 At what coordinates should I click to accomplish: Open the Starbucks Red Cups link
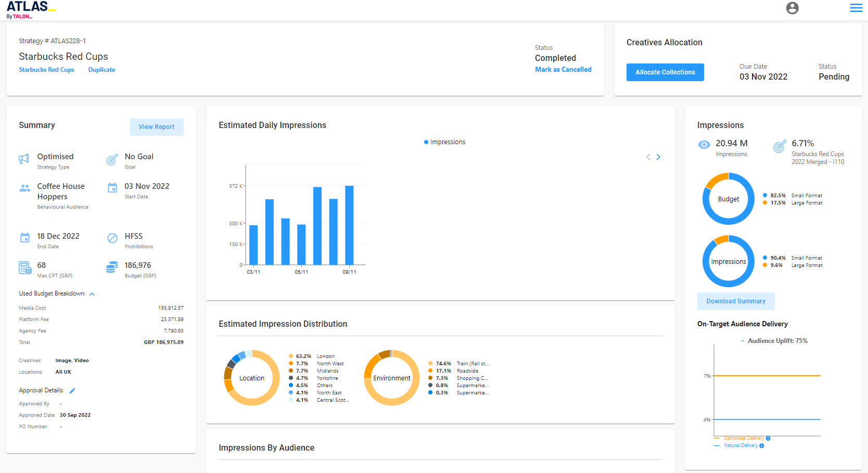46,70
